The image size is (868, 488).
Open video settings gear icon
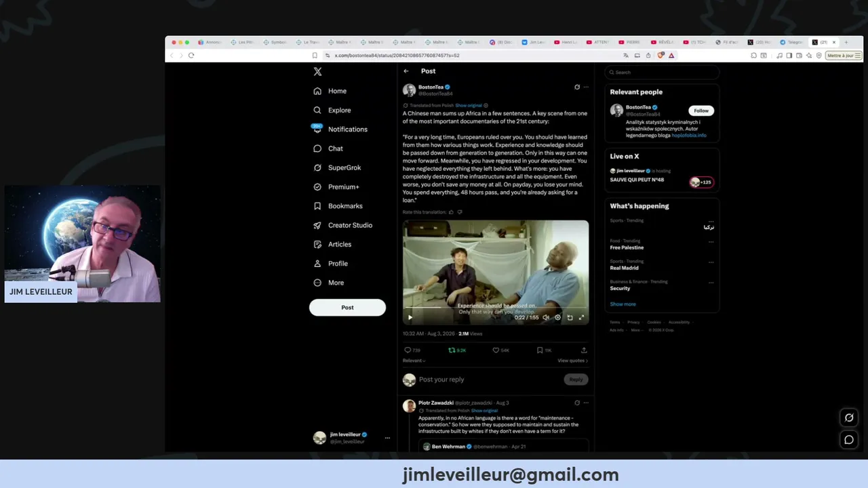point(558,317)
